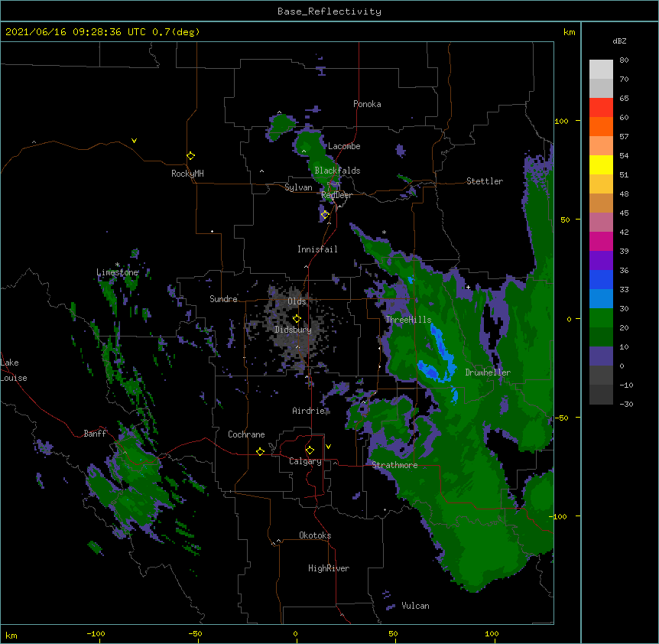Screen dimensions: 659x644
Task: Click the HighRiver label
Action: pos(329,568)
